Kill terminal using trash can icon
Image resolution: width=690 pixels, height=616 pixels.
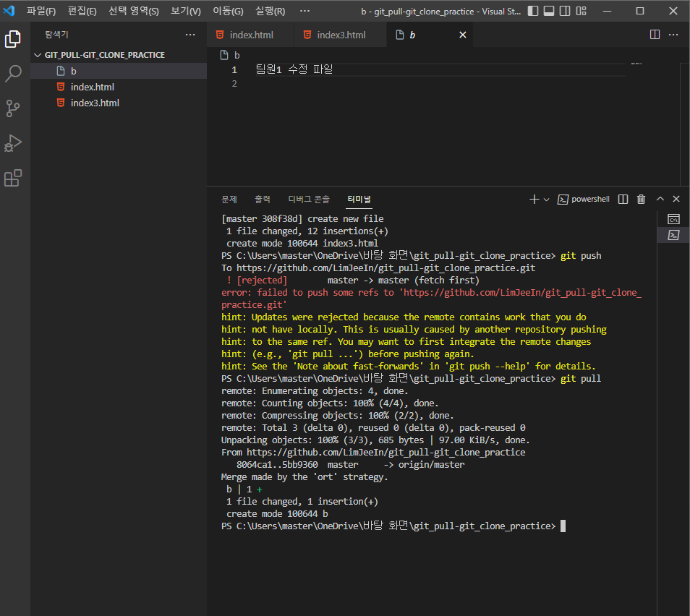point(641,200)
